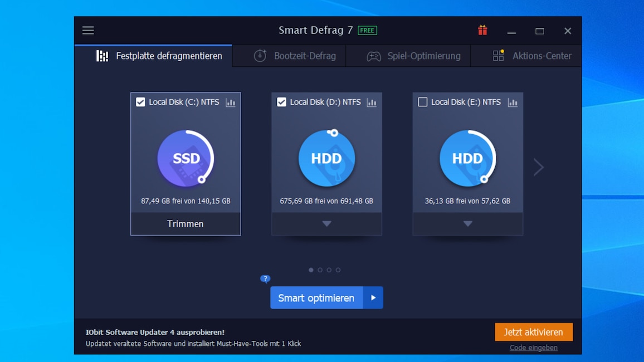
Task: Open the Code eingeben link
Action: [534, 348]
